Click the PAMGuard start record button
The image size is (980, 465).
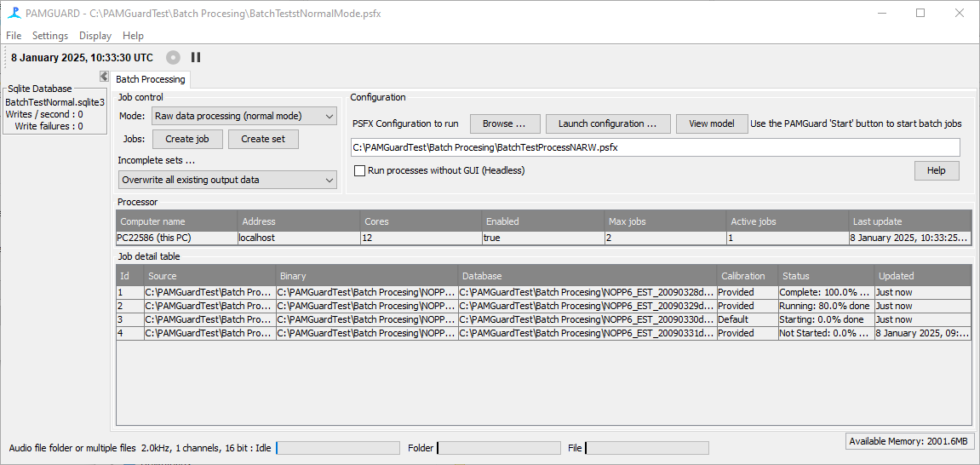coord(173,58)
